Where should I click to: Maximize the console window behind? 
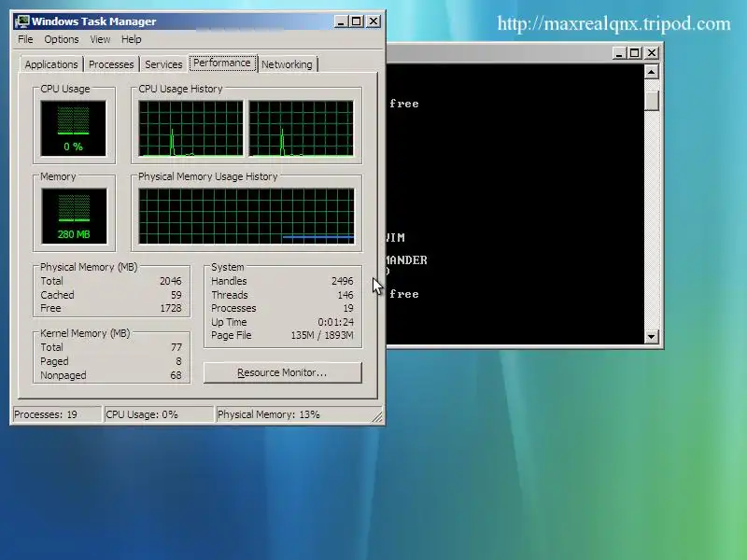point(635,53)
